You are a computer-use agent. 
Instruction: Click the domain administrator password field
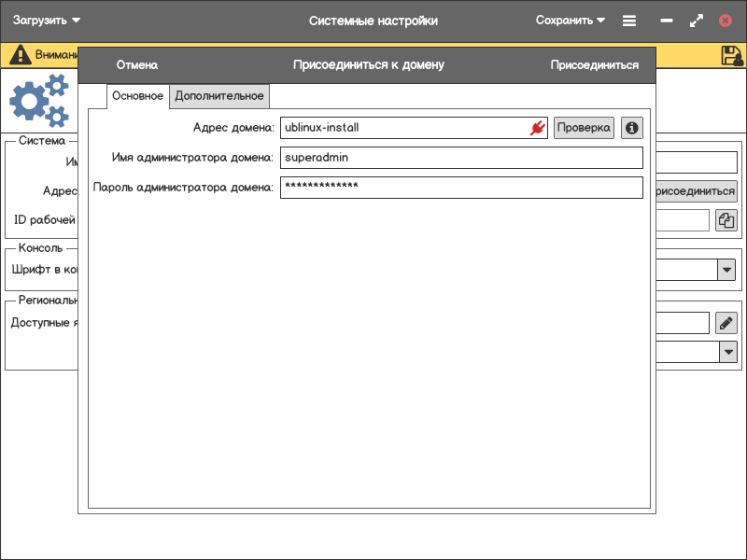tap(462, 188)
